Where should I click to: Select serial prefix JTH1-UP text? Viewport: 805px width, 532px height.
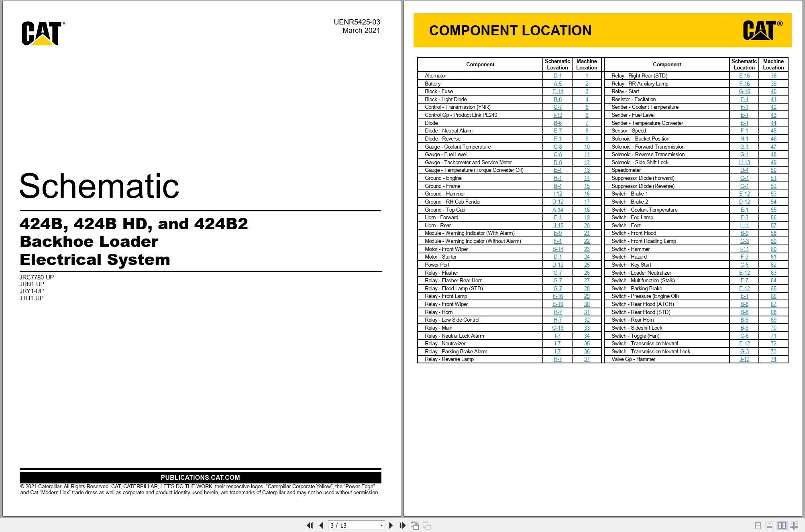point(31,298)
